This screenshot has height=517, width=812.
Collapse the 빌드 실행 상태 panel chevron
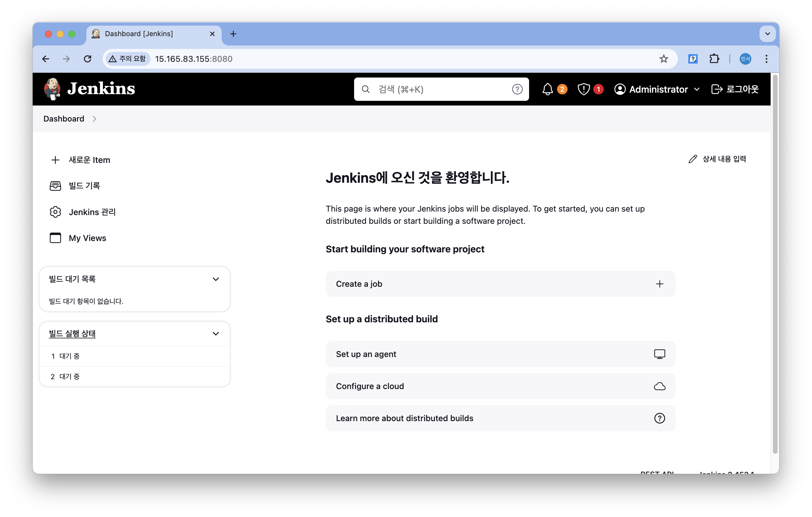click(216, 334)
